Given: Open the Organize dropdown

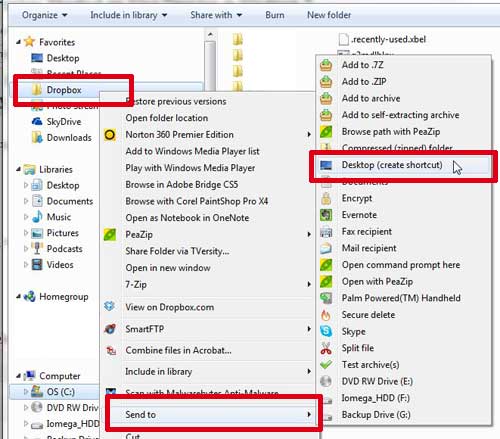Looking at the screenshot, I should point(44,15).
